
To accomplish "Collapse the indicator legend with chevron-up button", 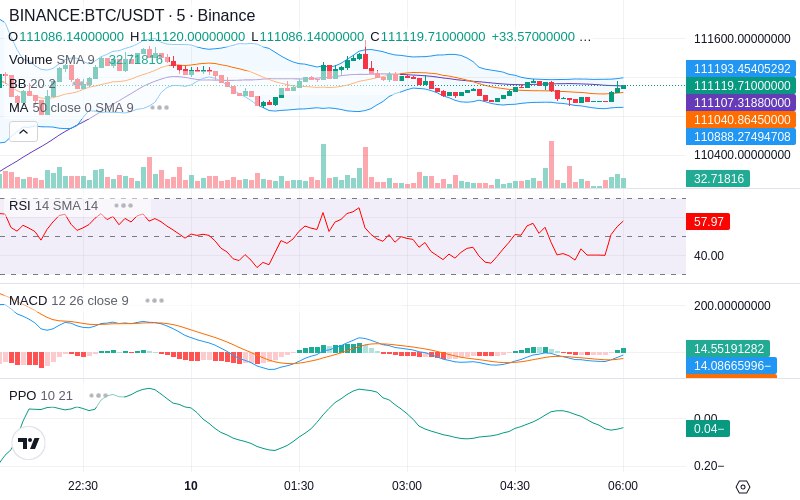I will pos(23,132).
